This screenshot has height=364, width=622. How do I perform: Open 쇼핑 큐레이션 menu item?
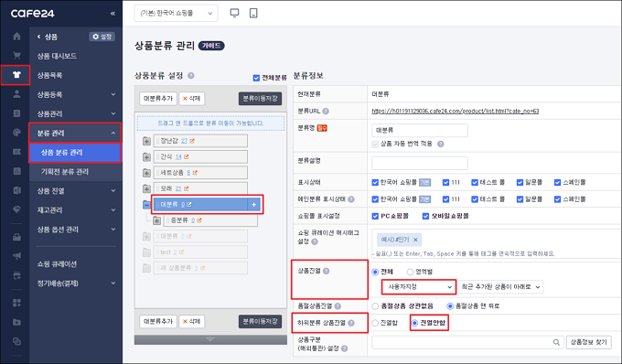coord(57,264)
